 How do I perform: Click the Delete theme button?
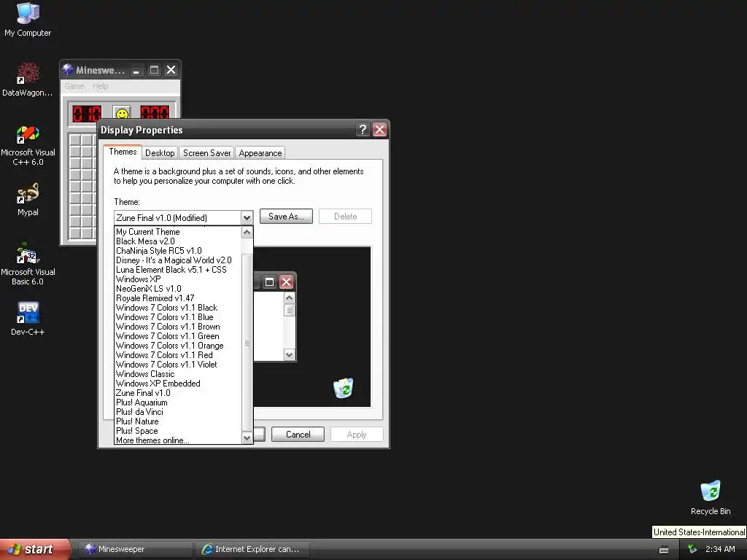pos(345,216)
